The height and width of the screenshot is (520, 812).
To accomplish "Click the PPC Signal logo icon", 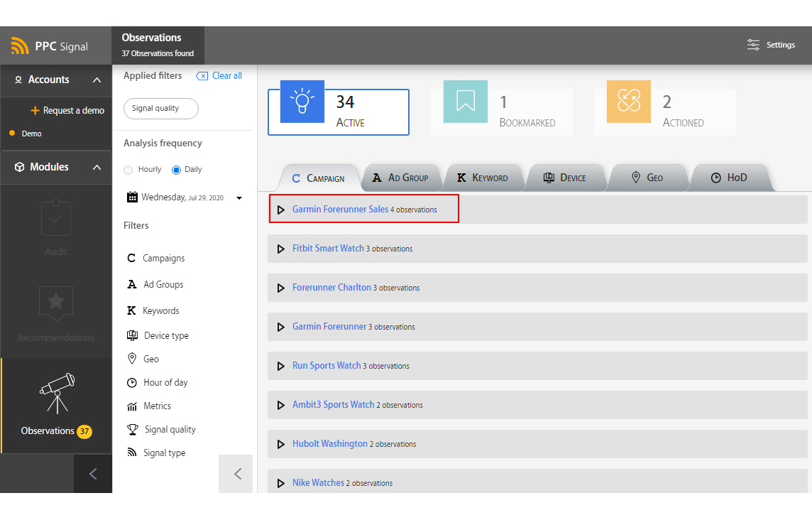I will pos(20,46).
